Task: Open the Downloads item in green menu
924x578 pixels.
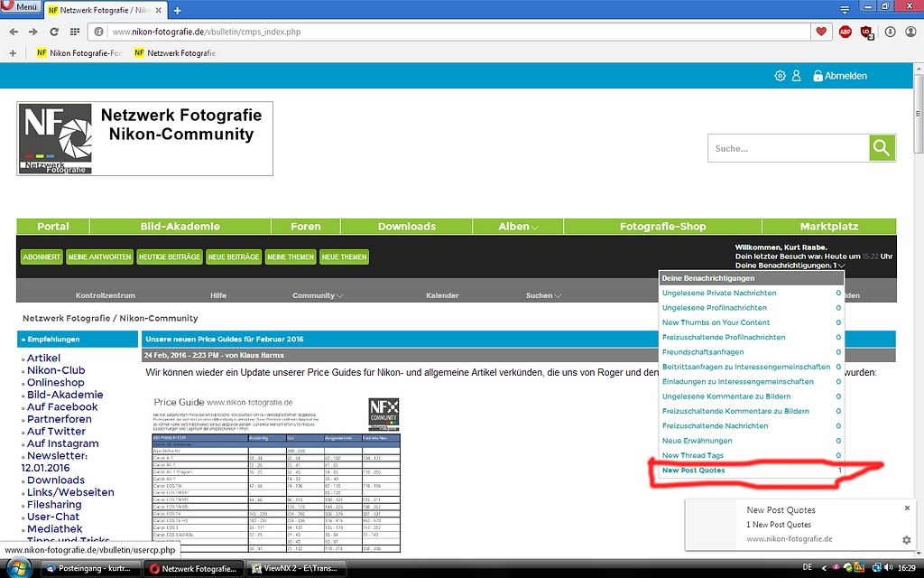Action: [407, 227]
